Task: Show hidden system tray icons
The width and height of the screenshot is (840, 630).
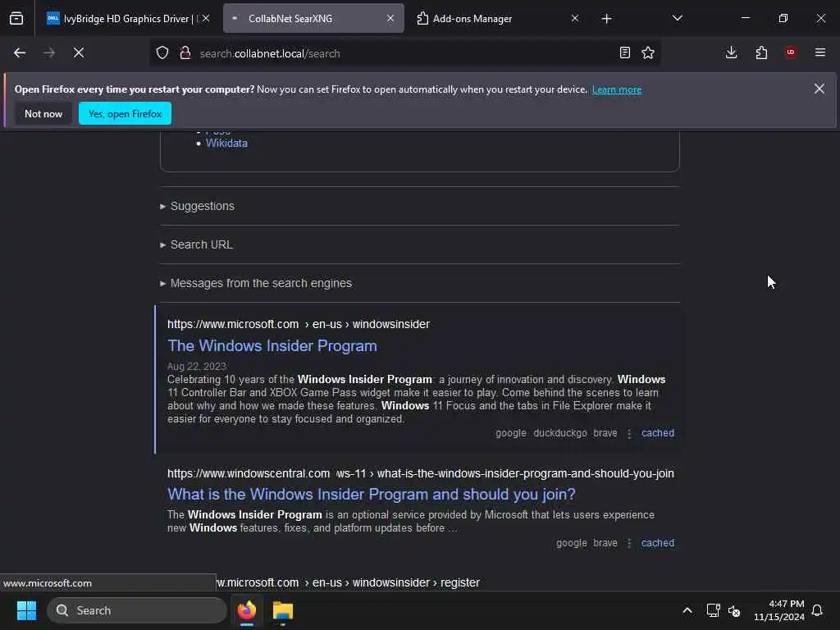Action: tap(687, 610)
